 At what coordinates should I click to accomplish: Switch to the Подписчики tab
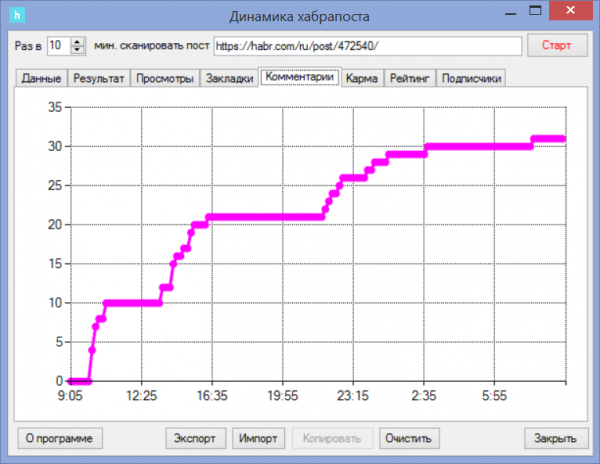point(471,79)
